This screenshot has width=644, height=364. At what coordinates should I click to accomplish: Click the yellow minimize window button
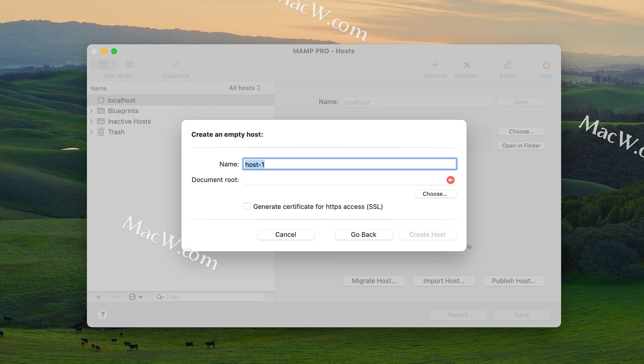[104, 51]
